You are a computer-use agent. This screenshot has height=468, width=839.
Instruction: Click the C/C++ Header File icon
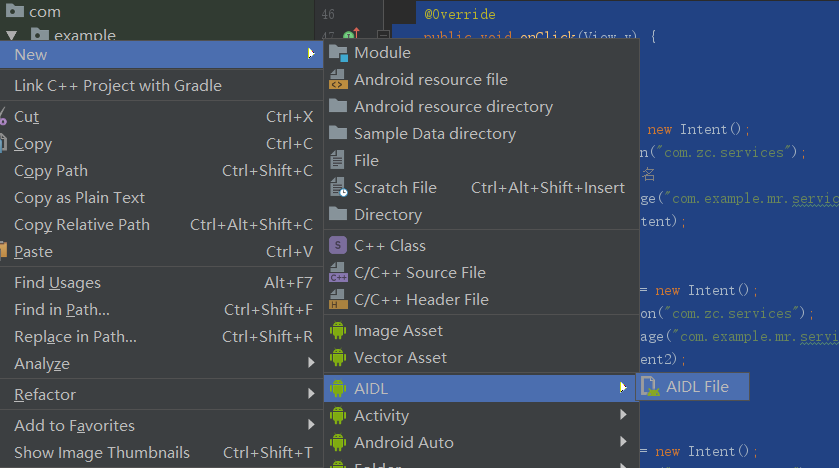tap(338, 300)
